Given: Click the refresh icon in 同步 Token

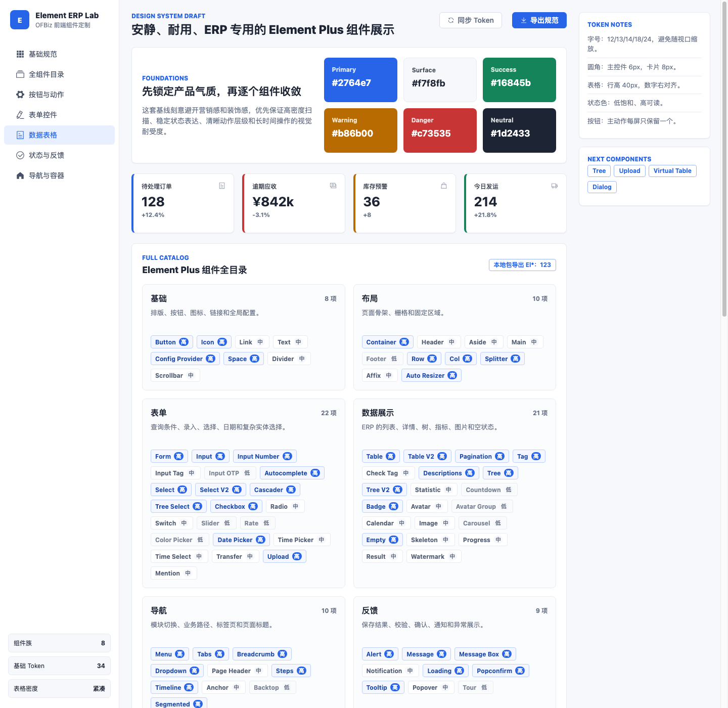Looking at the screenshot, I should pyautogui.click(x=451, y=20).
